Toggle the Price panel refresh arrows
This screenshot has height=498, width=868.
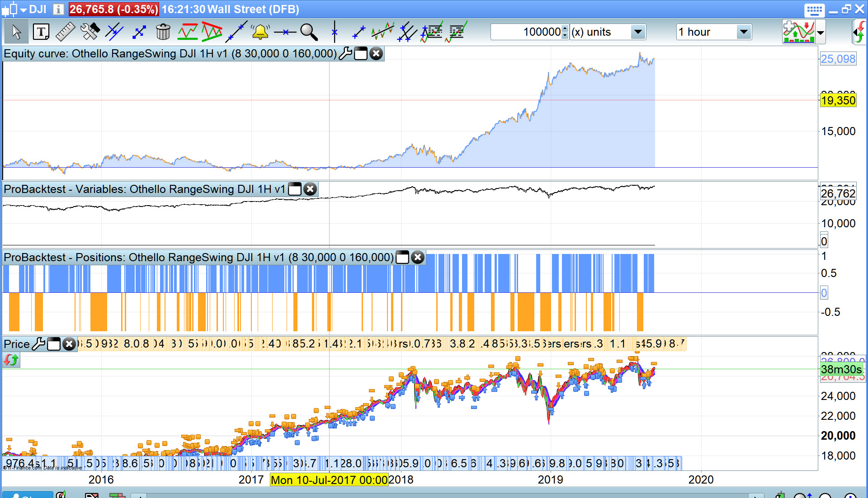point(11,360)
